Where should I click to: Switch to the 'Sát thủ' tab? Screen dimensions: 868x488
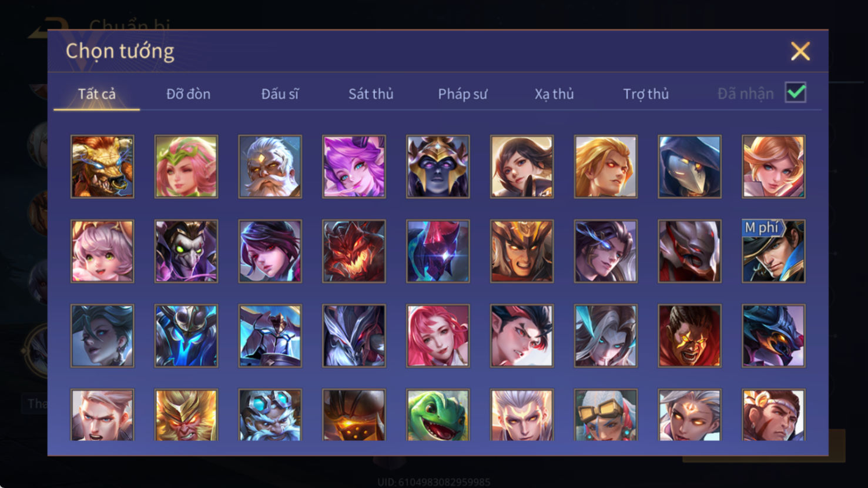pyautogui.click(x=371, y=94)
